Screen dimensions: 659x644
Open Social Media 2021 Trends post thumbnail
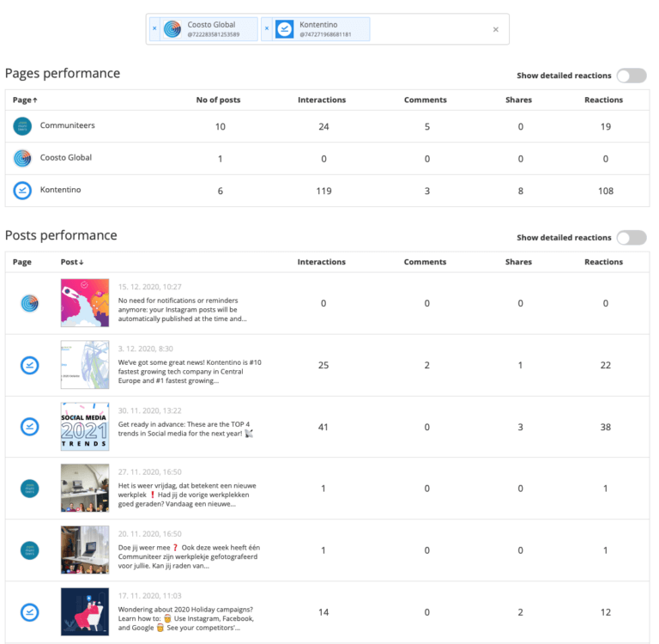(x=85, y=427)
